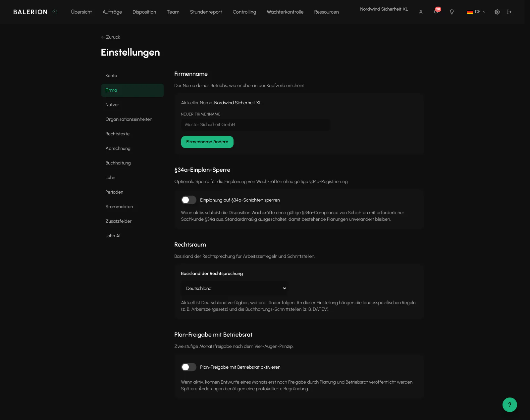
Task: Click the lightbulb tips icon
Action: click(451, 12)
